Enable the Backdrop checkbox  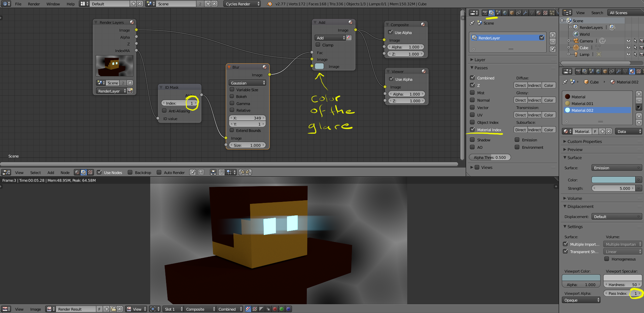130,172
